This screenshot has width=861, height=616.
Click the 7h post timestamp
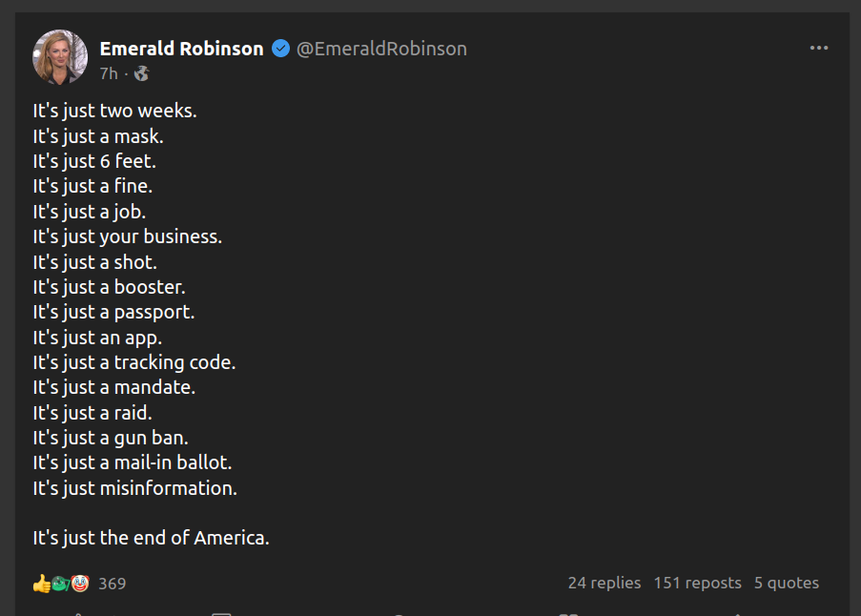(109, 73)
